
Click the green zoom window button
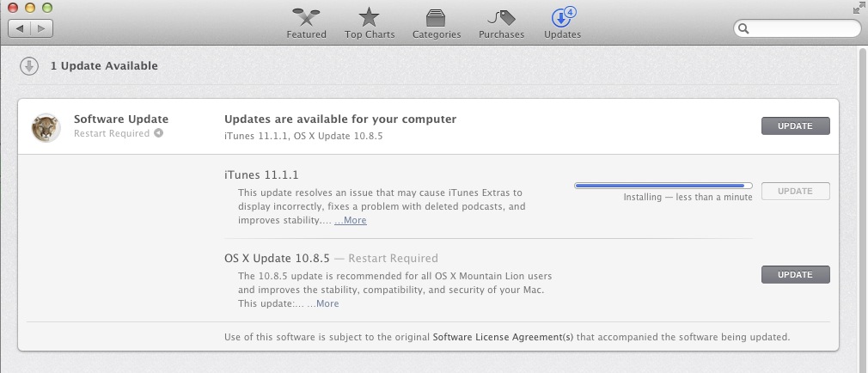click(47, 8)
